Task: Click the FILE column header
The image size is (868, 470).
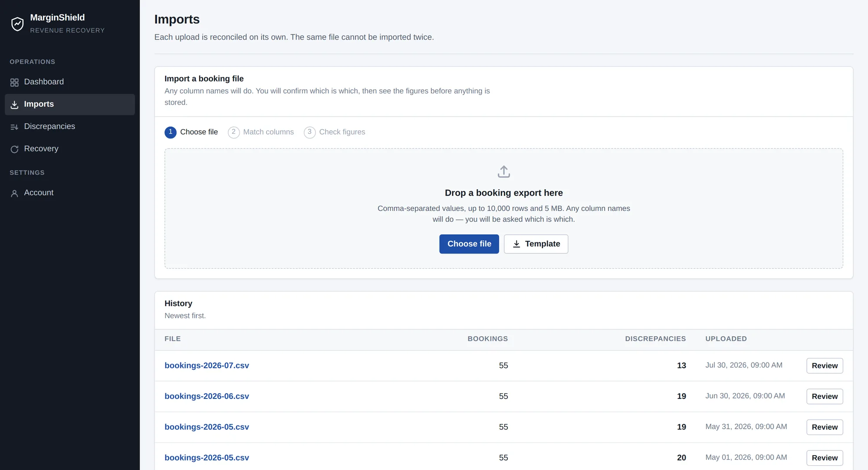Action: pyautogui.click(x=173, y=339)
